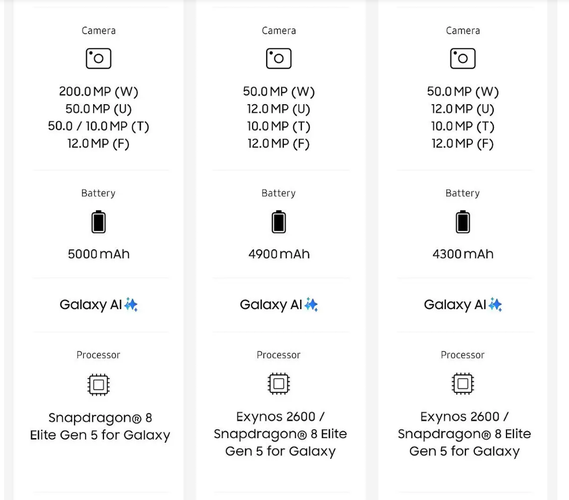
Task: Click the 4300 mAh battery value
Action: click(463, 254)
